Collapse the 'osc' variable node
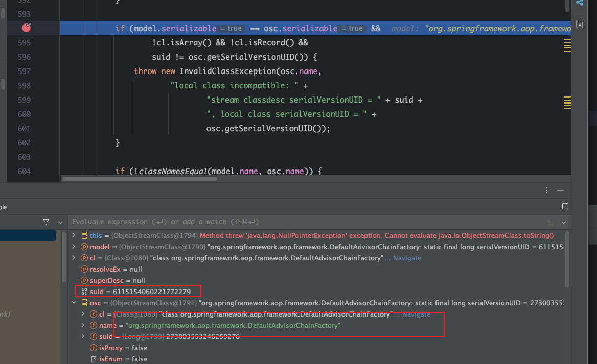This screenshot has height=364, width=597. [x=74, y=303]
